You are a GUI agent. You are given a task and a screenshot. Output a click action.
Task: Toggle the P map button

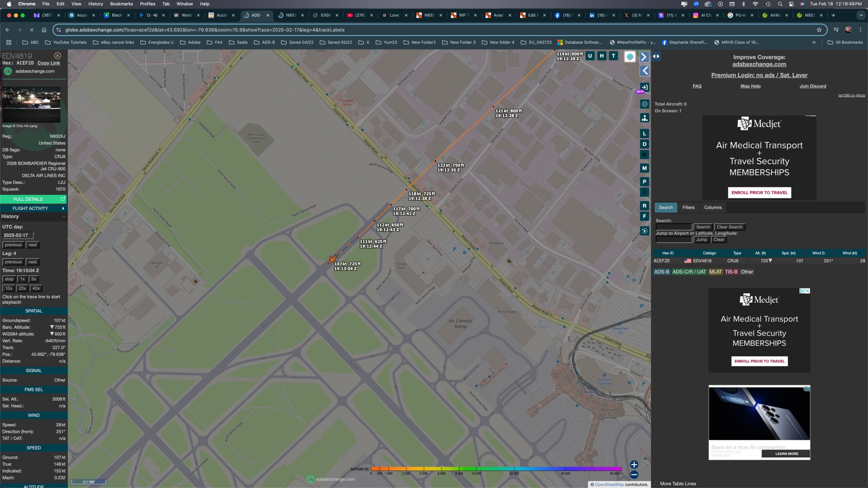coord(645,182)
